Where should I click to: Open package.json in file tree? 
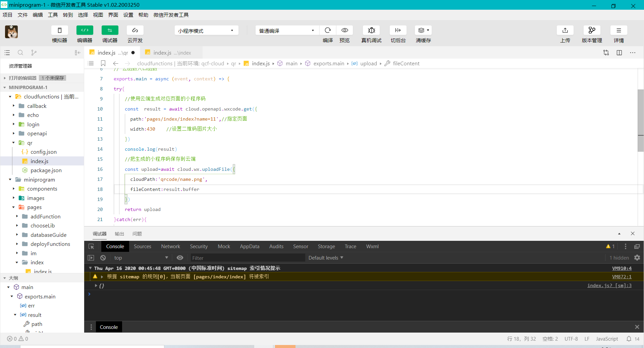click(42, 170)
